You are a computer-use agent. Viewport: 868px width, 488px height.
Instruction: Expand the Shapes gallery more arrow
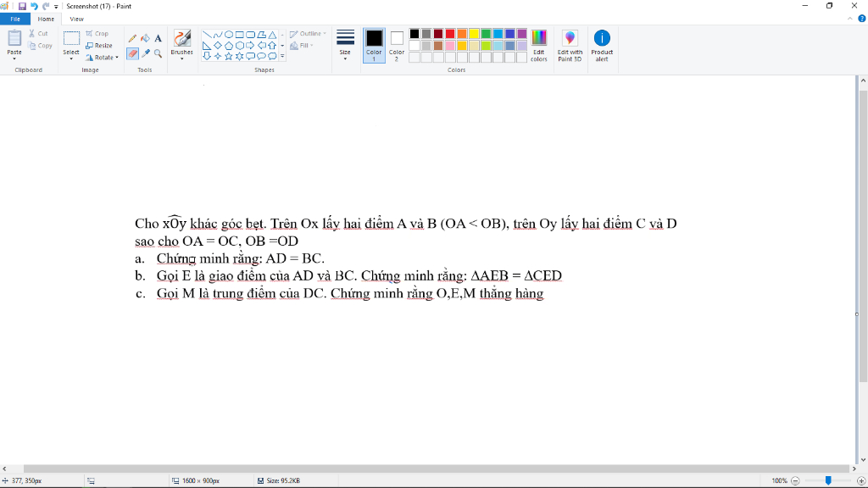[x=282, y=57]
